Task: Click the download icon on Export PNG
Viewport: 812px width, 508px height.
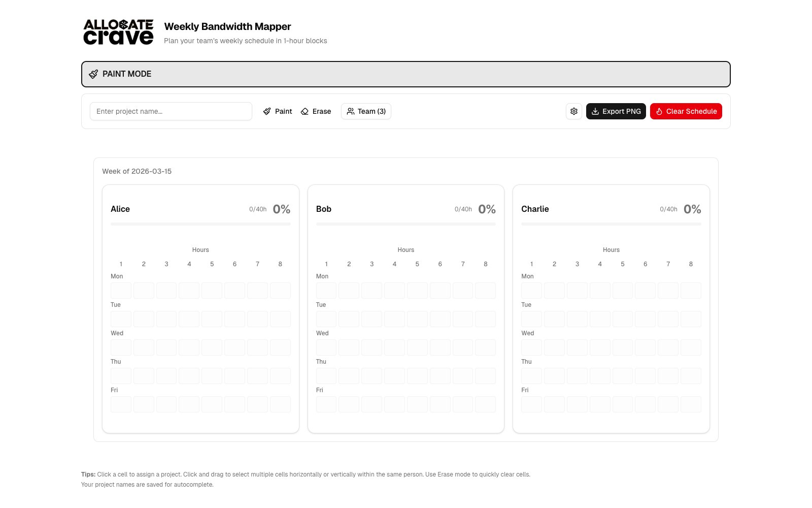Action: (x=595, y=111)
